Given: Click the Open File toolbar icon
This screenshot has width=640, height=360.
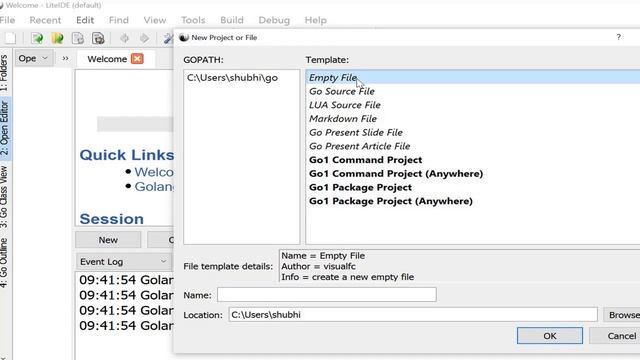Looking at the screenshot, I should [x=37, y=38].
